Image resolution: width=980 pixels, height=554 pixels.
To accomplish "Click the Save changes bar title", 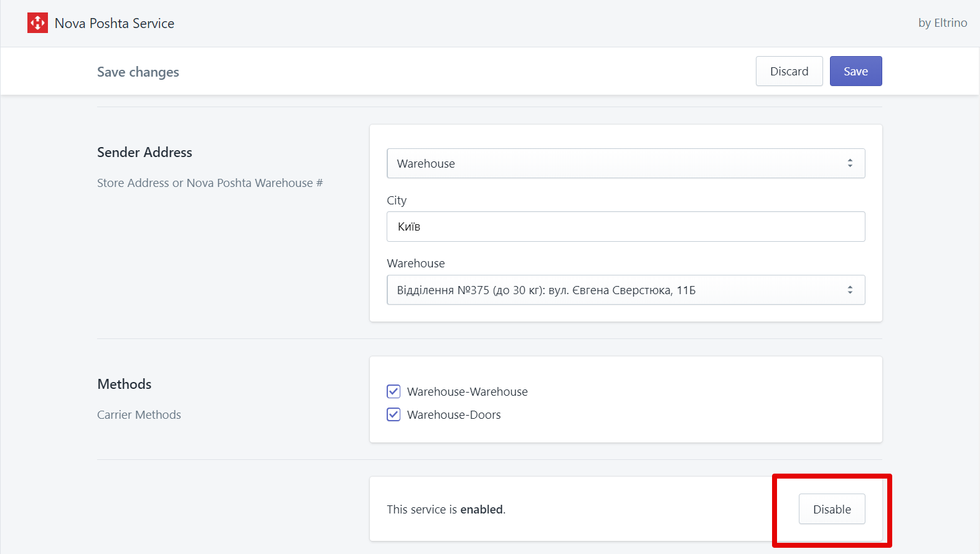I will pyautogui.click(x=138, y=72).
